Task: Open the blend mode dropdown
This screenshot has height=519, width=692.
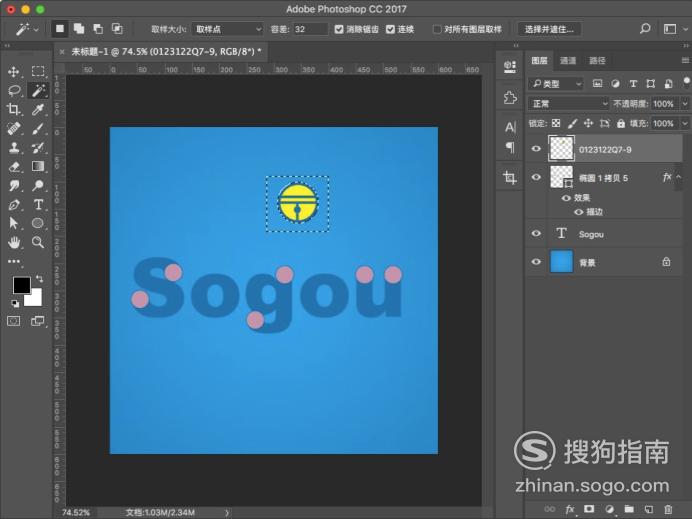Action: pyautogui.click(x=569, y=104)
